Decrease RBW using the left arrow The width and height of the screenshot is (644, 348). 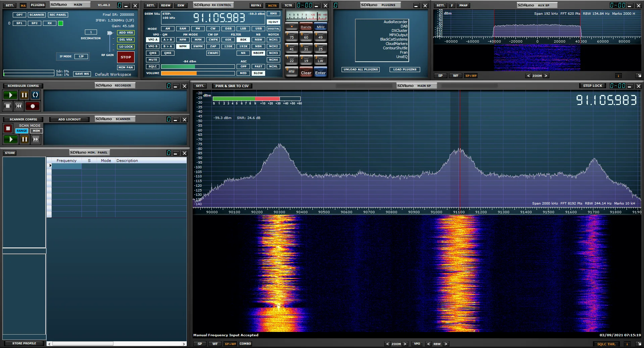click(428, 344)
